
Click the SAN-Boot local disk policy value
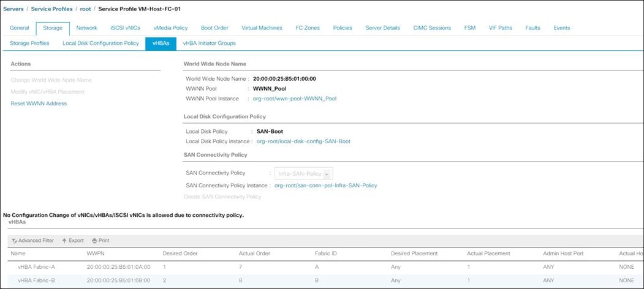270,132
